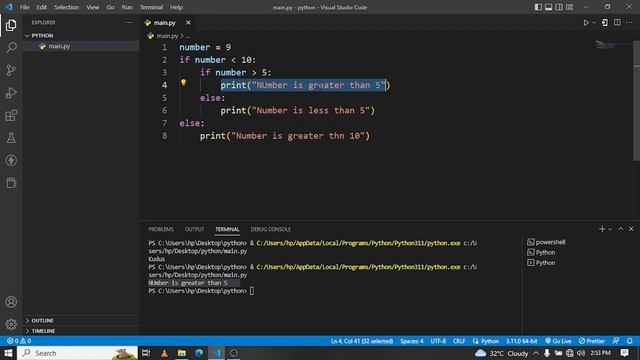Open the Edit menu

coord(41,7)
